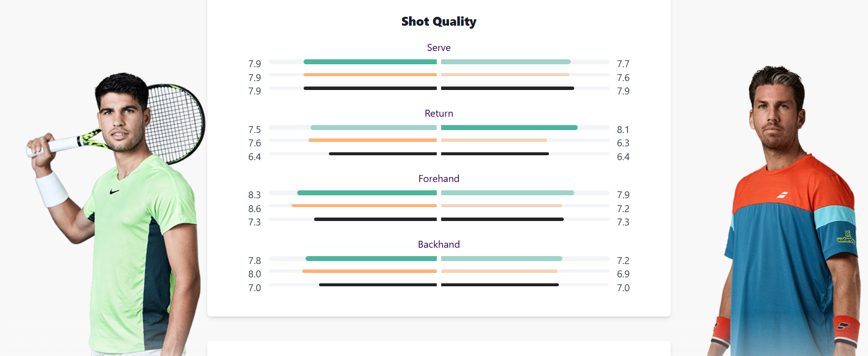
Task: Click the 6.9 Backhand value on right
Action: pos(623,274)
